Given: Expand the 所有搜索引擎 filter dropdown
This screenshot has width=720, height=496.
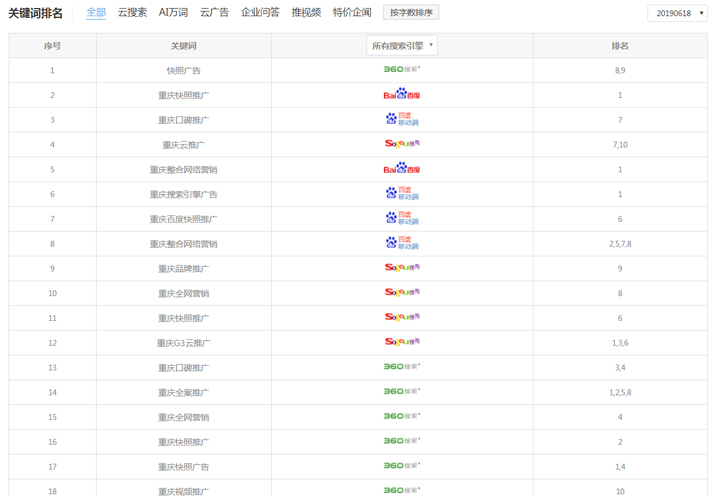Looking at the screenshot, I should pyautogui.click(x=402, y=45).
